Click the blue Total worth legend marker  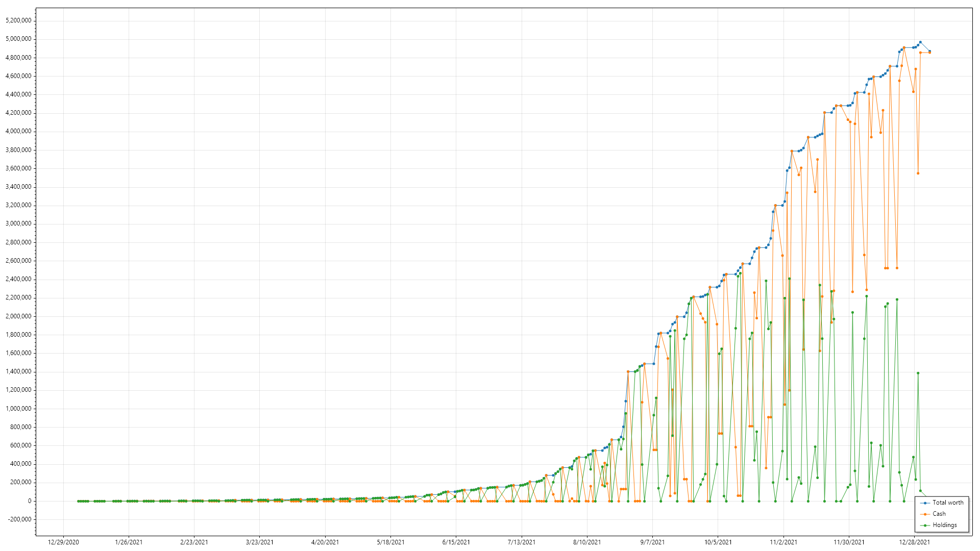[925, 503]
